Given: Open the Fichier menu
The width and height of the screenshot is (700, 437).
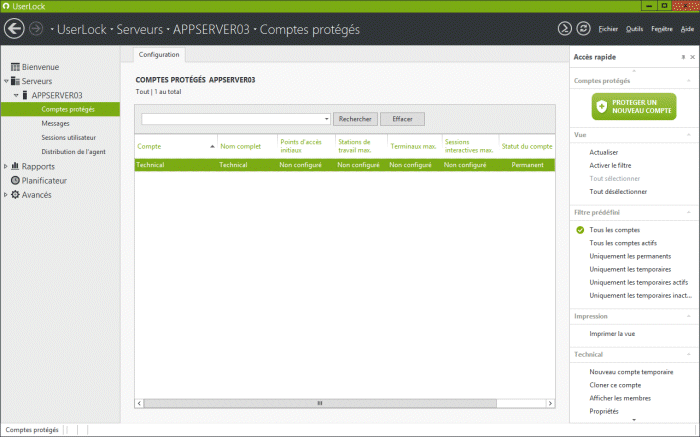Looking at the screenshot, I should (608, 29).
